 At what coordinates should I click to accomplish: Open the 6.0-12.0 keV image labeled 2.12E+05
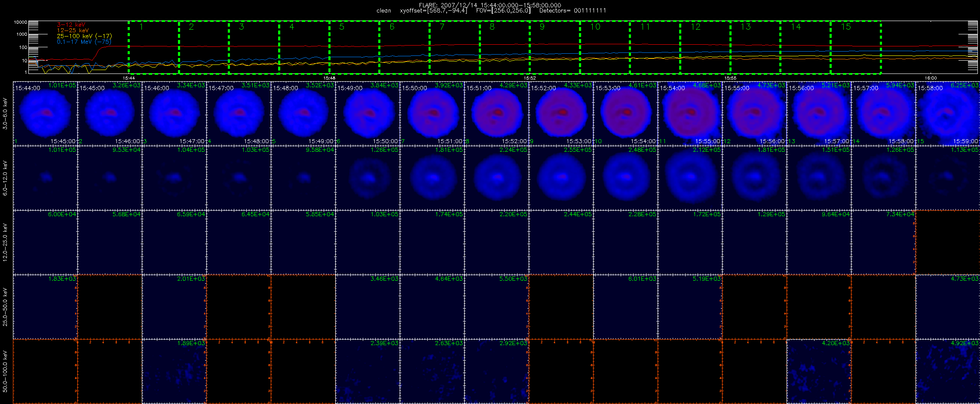pyautogui.click(x=690, y=178)
